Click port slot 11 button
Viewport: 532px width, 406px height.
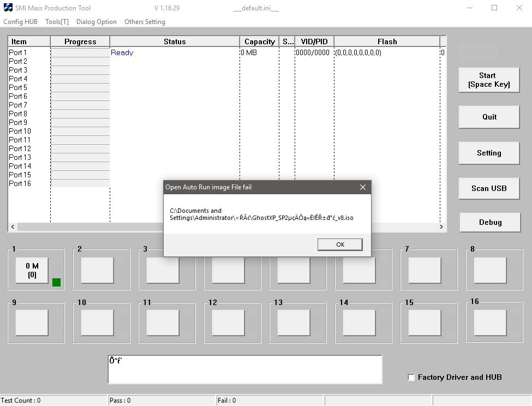[x=163, y=323]
